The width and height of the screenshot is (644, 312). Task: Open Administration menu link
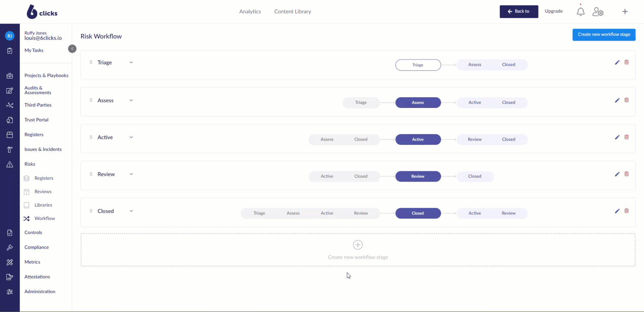click(x=40, y=291)
